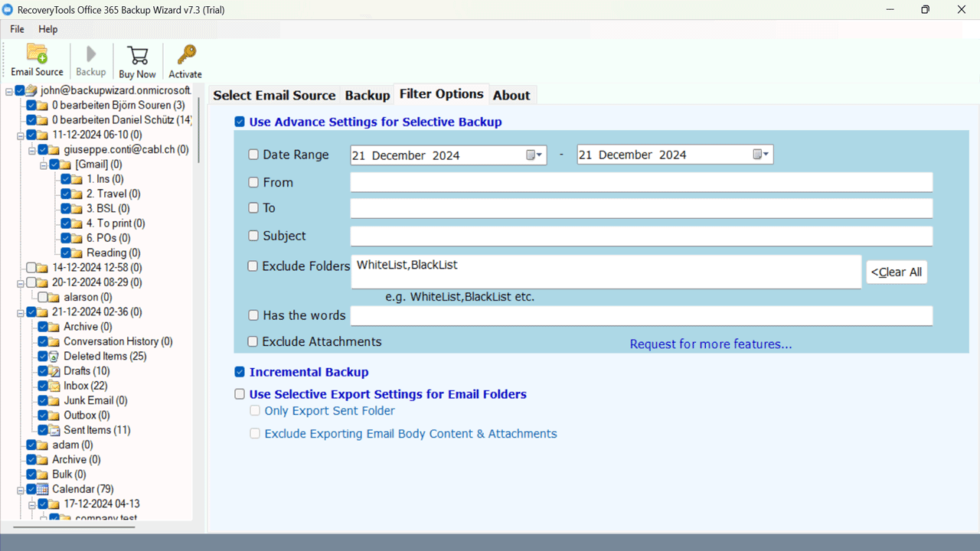Click the 14-12-2024 12-58 folder icon
This screenshot has height=551, width=980.
(x=43, y=268)
